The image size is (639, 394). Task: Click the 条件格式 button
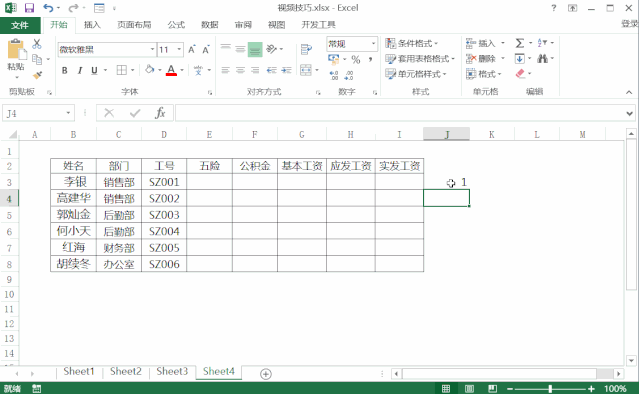(412, 43)
